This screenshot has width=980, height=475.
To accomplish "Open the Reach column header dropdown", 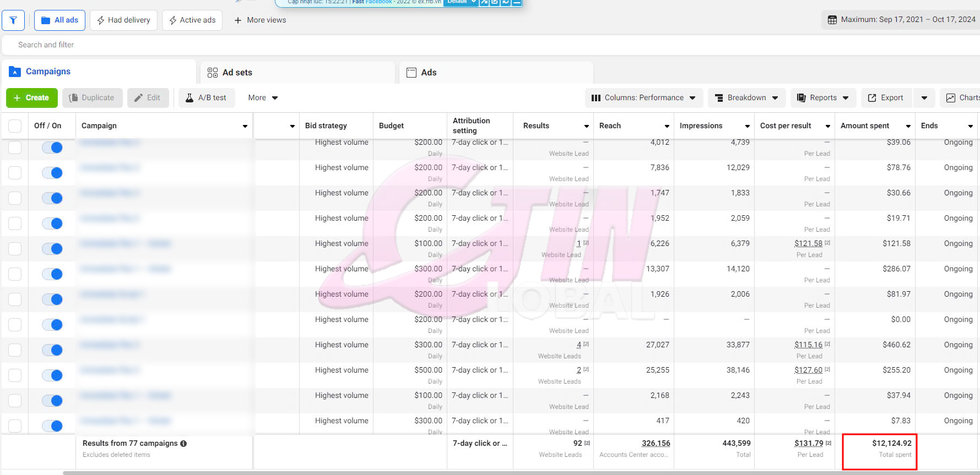I will click(x=667, y=126).
